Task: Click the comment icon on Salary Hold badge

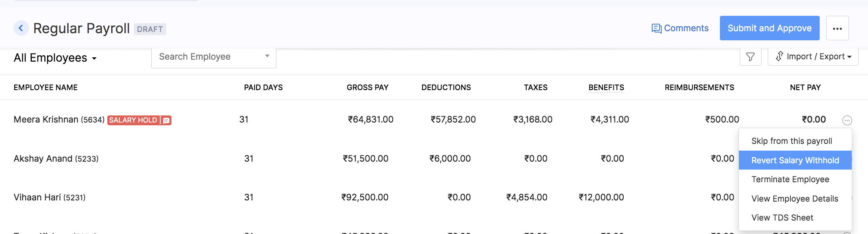Action: (166, 120)
